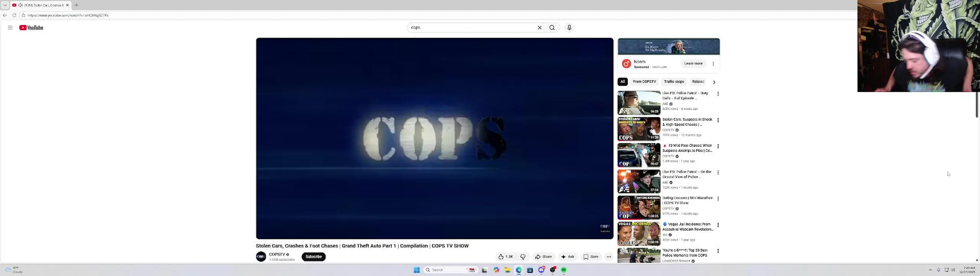Open File Explorer from taskbar
This screenshot has width=980, height=276.
507,270
